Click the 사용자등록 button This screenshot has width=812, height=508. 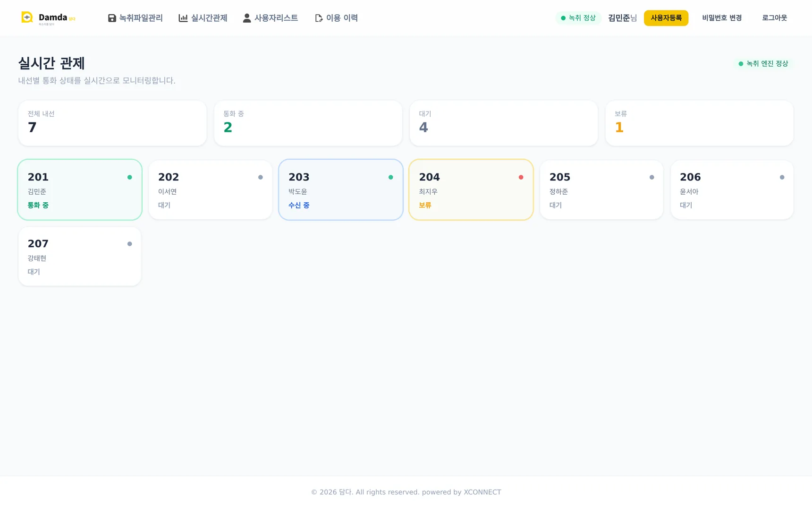(666, 18)
